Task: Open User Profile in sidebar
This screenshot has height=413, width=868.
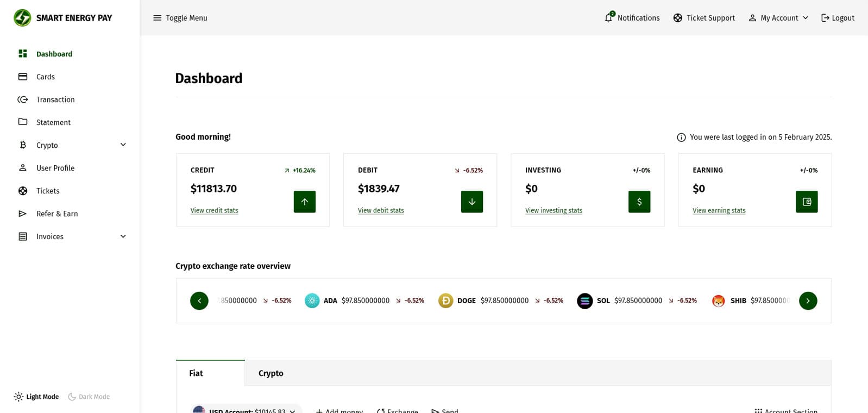Action: coord(55,168)
